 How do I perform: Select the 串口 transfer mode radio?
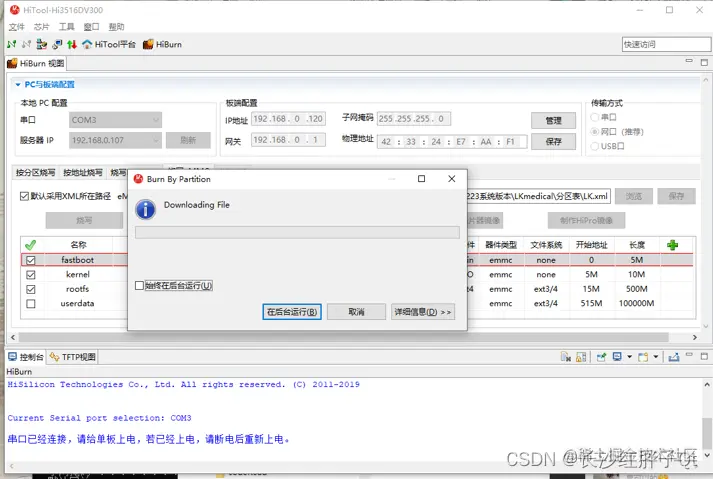pyautogui.click(x=594, y=117)
